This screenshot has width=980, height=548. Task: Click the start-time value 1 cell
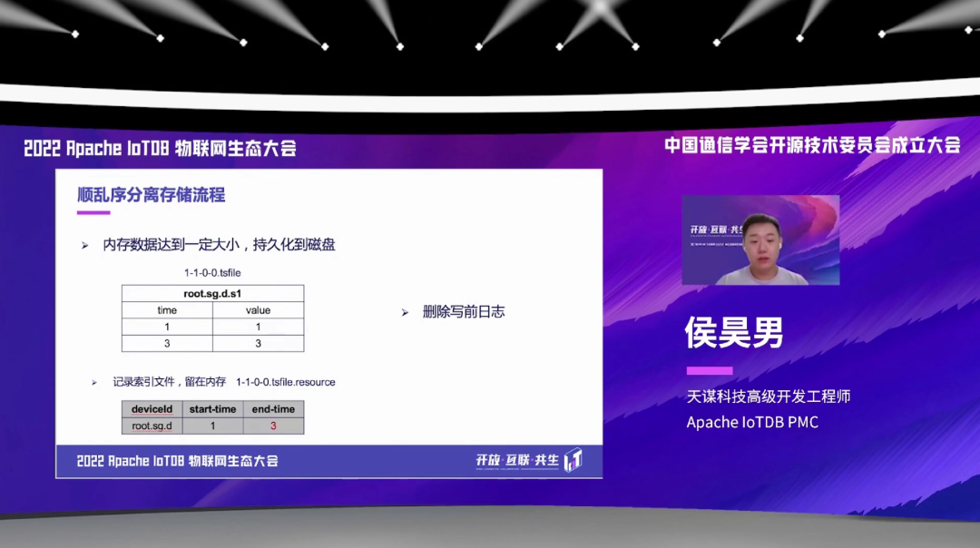[x=212, y=426]
